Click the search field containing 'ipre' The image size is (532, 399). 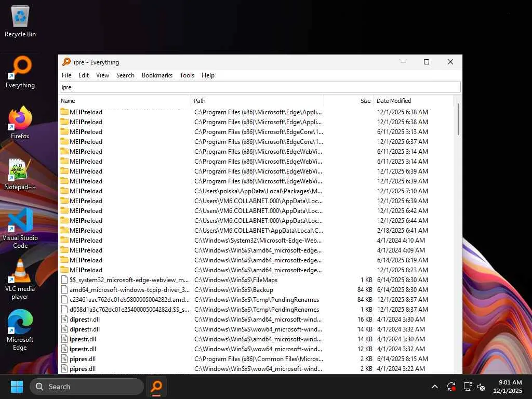coord(260,87)
